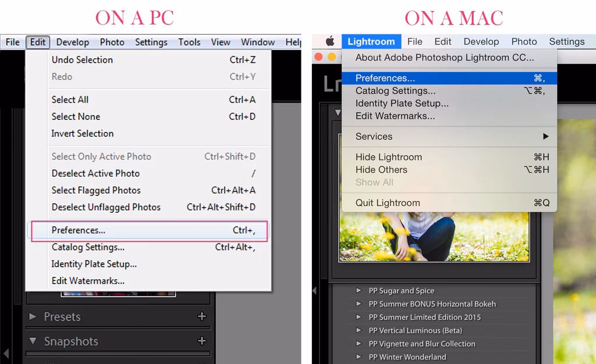Image resolution: width=596 pixels, height=364 pixels.
Task: Open the File menu on Mac
Action: [x=414, y=41]
